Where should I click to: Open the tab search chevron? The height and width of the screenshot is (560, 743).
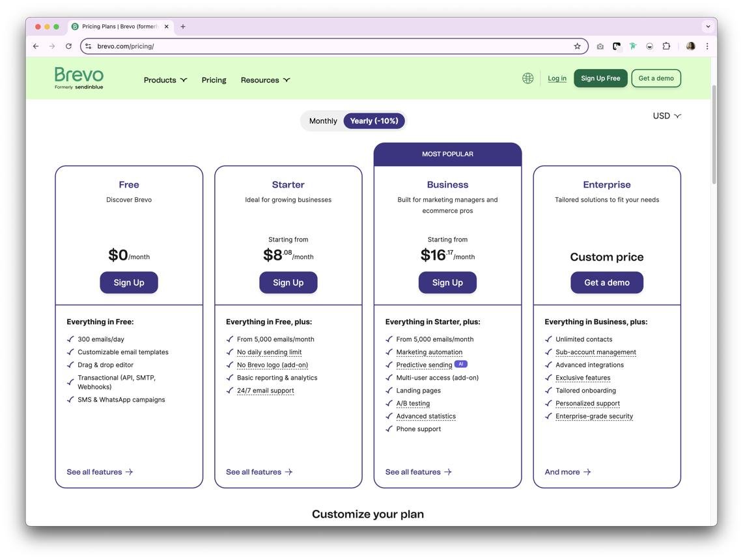(x=708, y=27)
